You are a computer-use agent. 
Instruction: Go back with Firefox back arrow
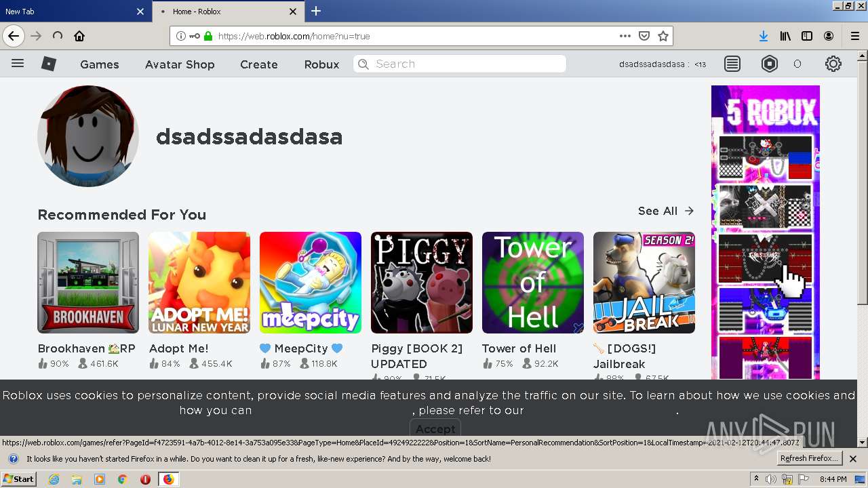pos(14,36)
